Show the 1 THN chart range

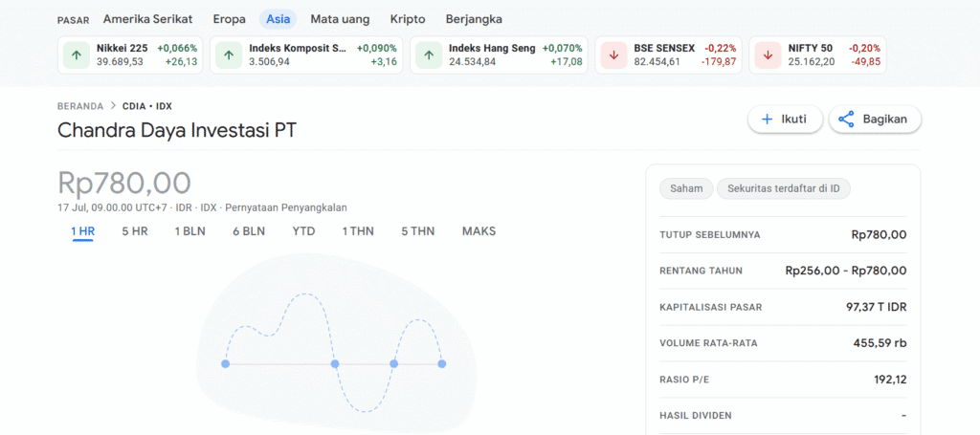(x=358, y=231)
